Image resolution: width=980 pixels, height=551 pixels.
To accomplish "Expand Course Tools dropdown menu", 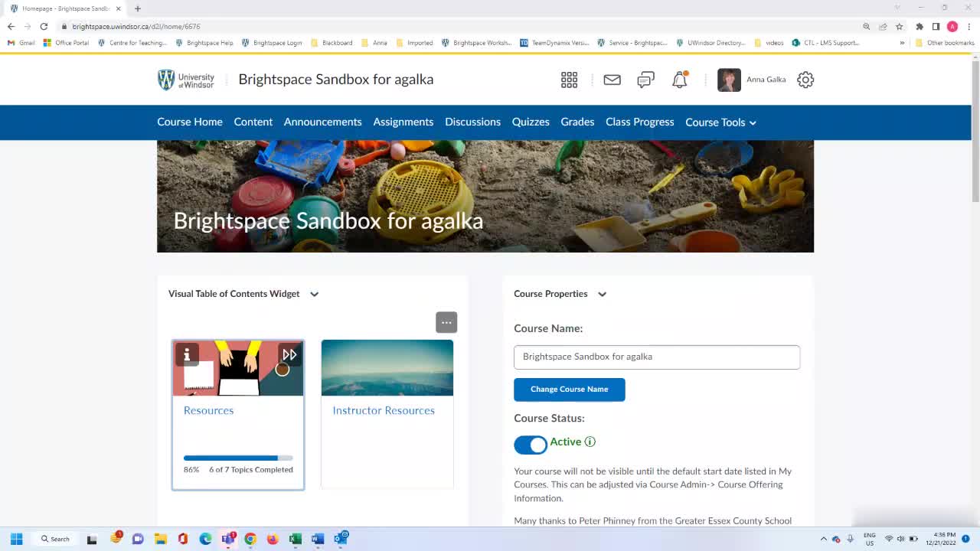I will (720, 122).
